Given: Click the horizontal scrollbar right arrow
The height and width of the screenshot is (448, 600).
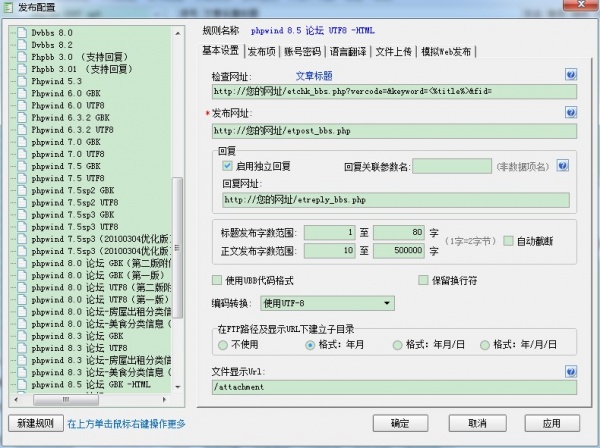Looking at the screenshot, I should (164, 399).
